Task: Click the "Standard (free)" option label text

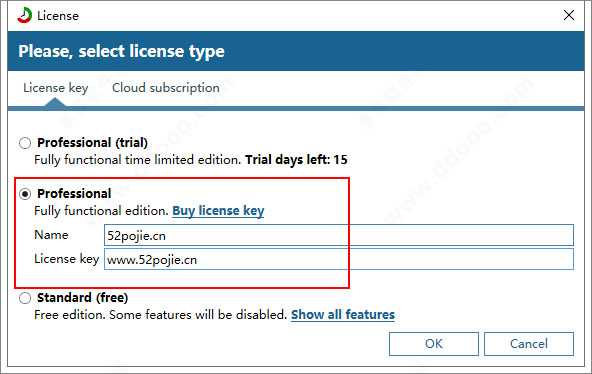Action: coord(82,298)
